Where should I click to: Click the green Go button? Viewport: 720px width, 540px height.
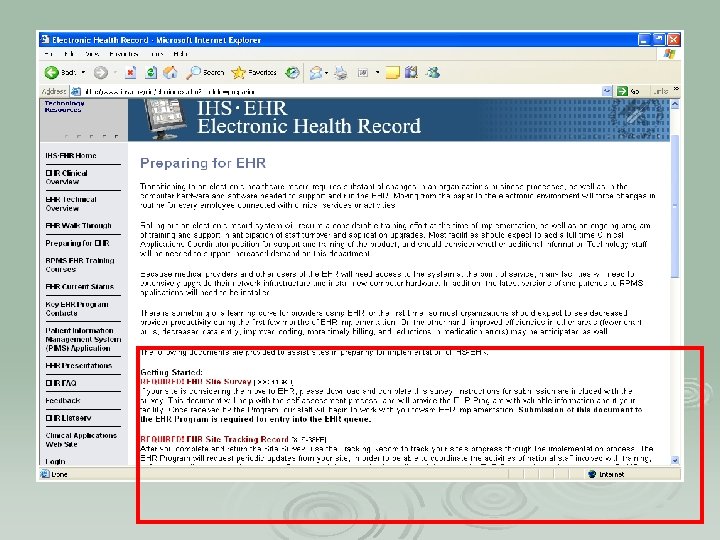click(629, 91)
